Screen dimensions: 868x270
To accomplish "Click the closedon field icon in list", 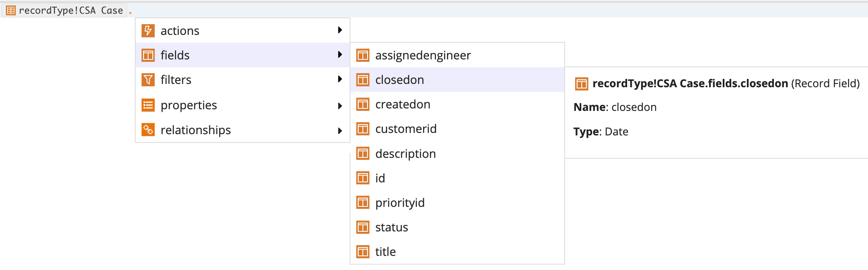I will click(x=363, y=79).
